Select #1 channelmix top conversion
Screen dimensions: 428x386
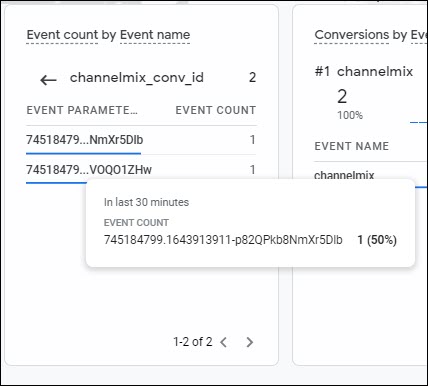pos(364,71)
